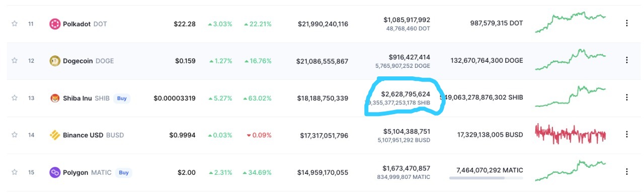Click the Polkadot coin logo
The width and height of the screenshot is (644, 196).
tap(54, 24)
